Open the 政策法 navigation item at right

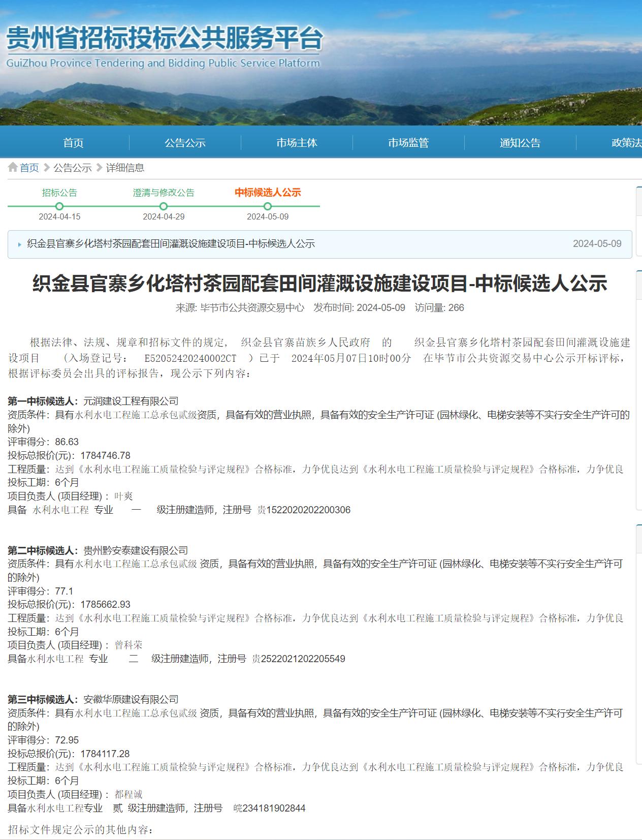pos(626,143)
